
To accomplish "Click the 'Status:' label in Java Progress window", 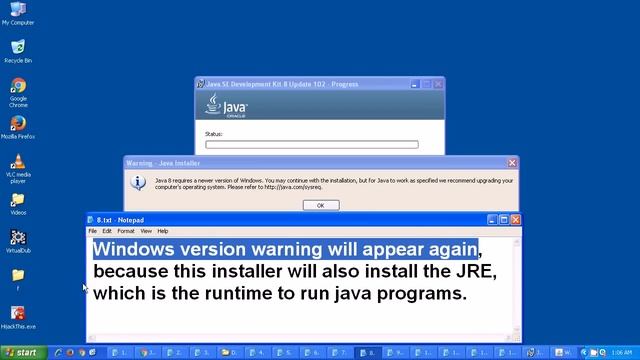I will tap(213, 134).
